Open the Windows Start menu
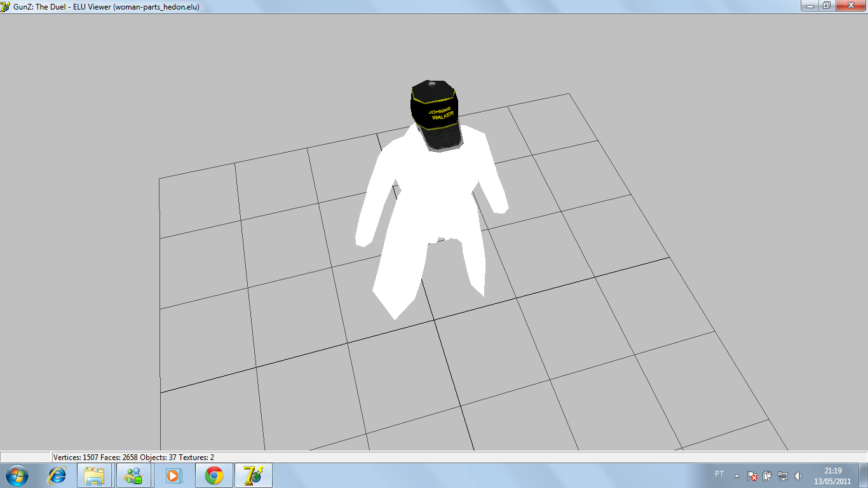 [x=17, y=475]
